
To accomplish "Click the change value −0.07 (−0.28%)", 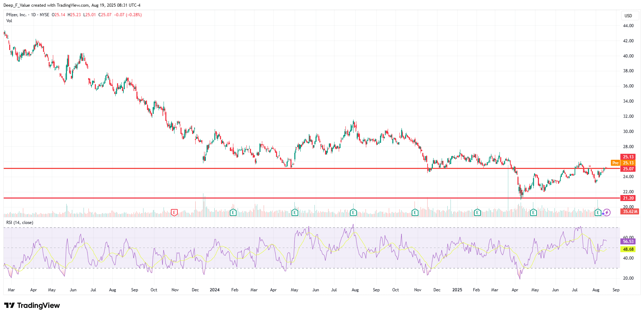I will pos(128,15).
